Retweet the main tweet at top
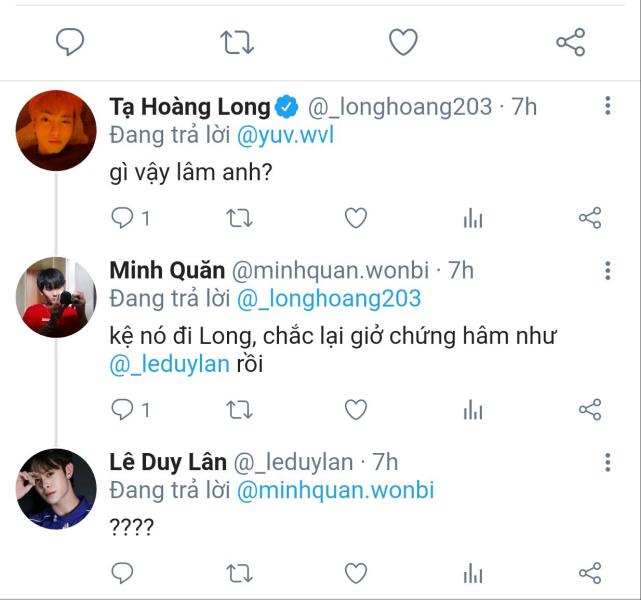Image resolution: width=641 pixels, height=600 pixels. coord(237,42)
